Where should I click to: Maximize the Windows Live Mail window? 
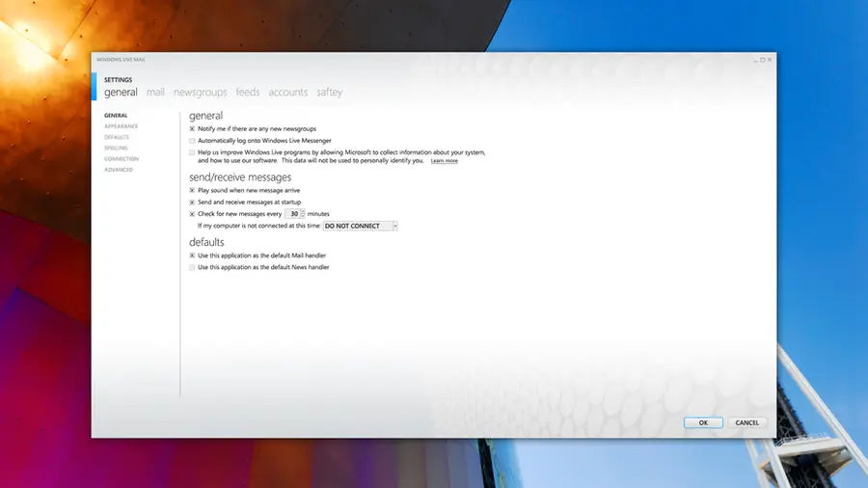coord(762,60)
